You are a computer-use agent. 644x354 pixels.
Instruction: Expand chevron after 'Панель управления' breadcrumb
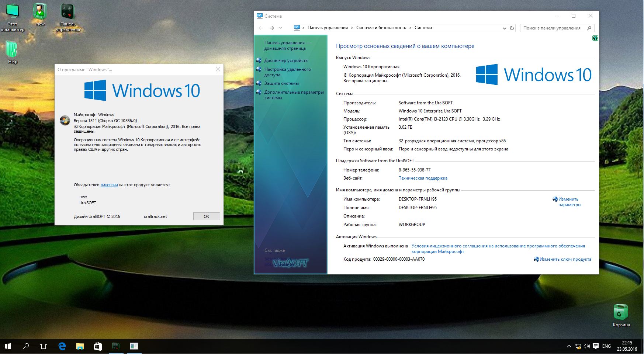tap(352, 28)
